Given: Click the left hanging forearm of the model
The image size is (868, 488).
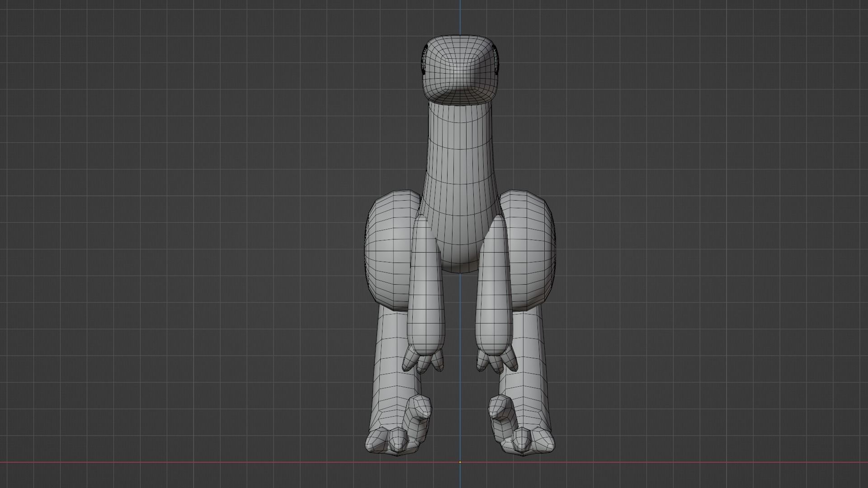Looking at the screenshot, I should (425, 285).
